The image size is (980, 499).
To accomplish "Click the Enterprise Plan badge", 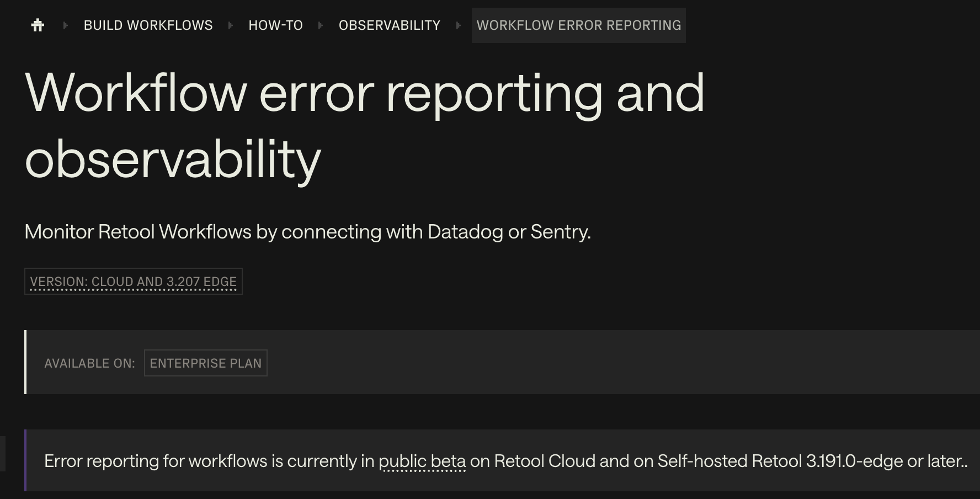I will 205,363.
